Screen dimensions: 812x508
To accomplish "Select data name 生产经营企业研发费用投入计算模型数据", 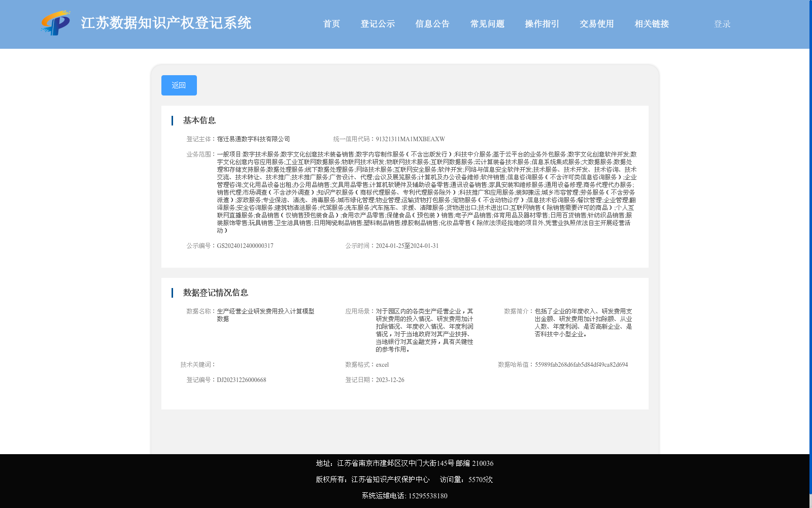I will 265,315.
